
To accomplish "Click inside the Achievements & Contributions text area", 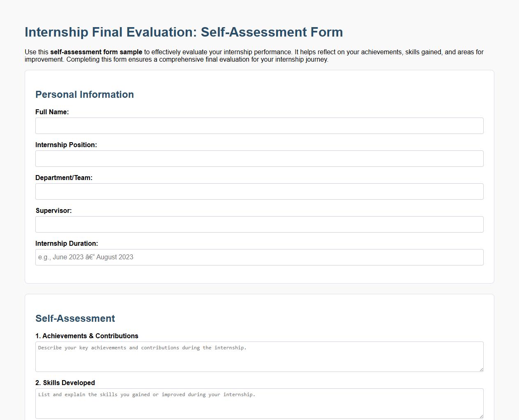I will click(x=259, y=357).
